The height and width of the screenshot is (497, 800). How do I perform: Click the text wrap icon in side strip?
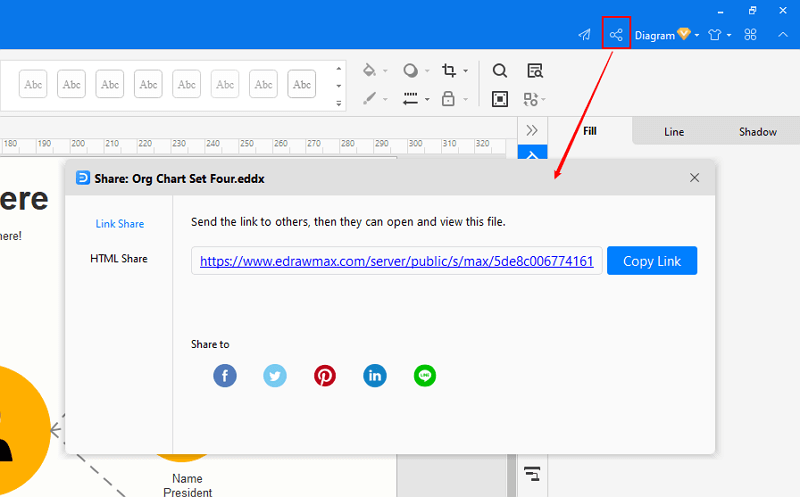532,474
